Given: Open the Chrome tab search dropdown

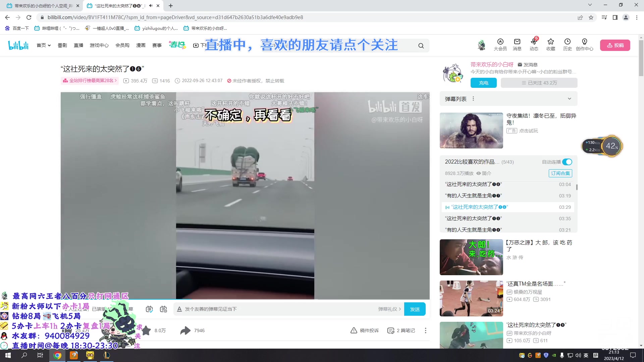Looking at the screenshot, I should (590, 5).
